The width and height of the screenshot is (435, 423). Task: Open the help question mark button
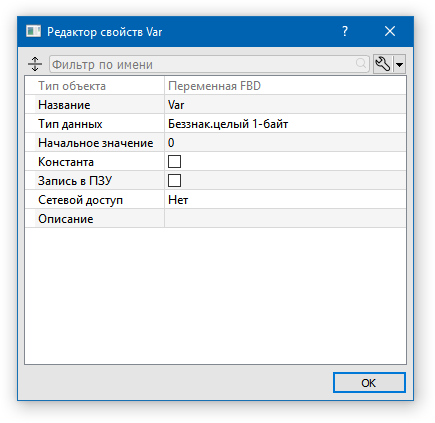click(345, 31)
